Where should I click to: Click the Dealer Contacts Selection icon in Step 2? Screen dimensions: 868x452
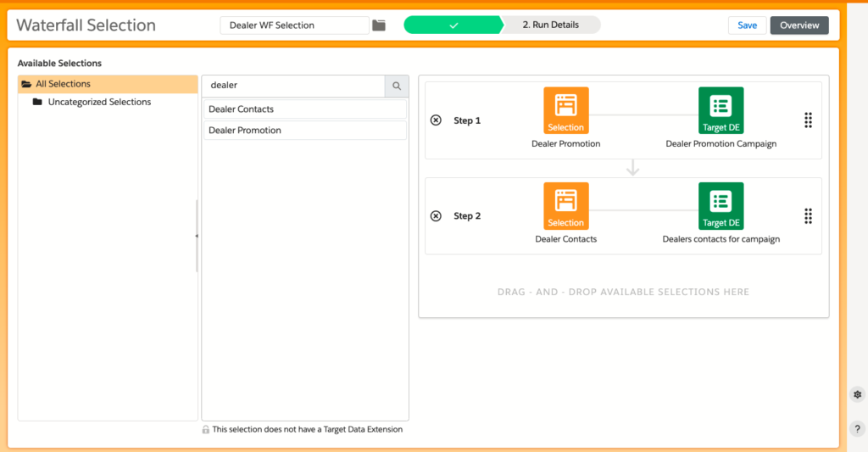(x=565, y=206)
